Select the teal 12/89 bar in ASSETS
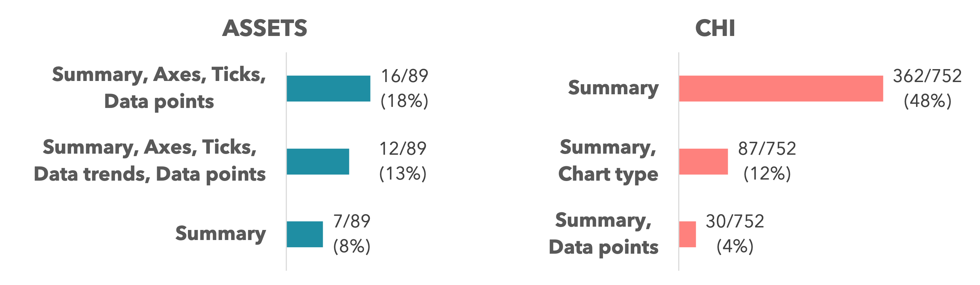This screenshot has width=980, height=285. 318,162
